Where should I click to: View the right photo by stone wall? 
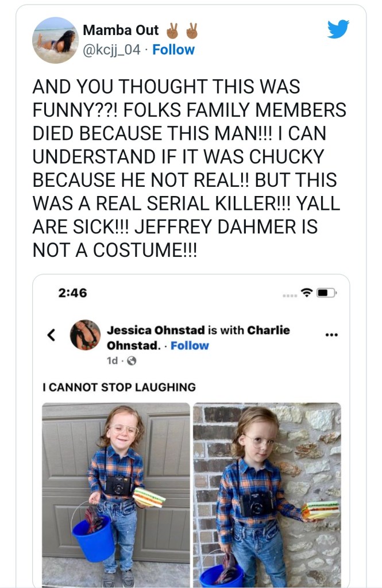click(267, 494)
